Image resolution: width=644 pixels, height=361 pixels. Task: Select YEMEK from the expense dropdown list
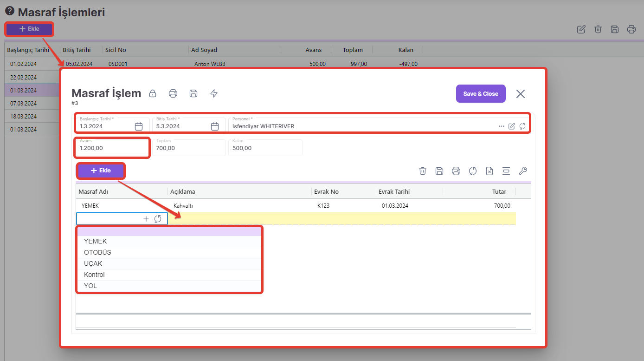click(x=96, y=241)
